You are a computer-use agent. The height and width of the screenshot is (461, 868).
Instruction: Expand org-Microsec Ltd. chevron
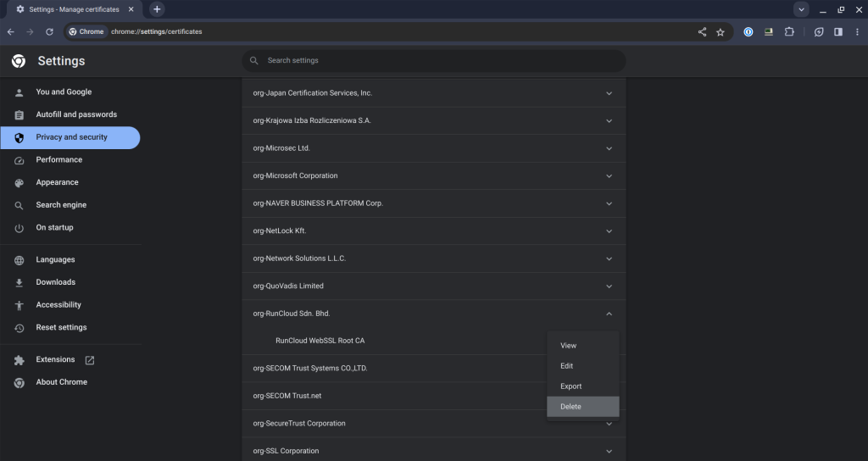(x=609, y=148)
